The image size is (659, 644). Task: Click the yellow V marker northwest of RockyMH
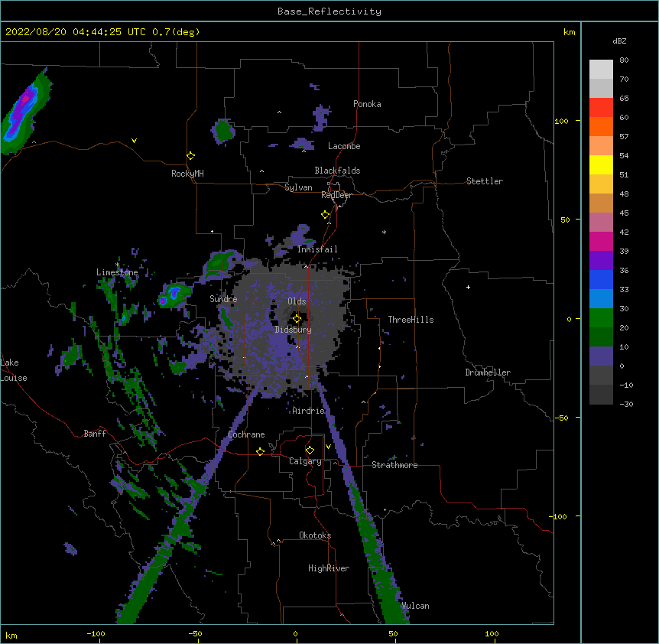tap(134, 141)
